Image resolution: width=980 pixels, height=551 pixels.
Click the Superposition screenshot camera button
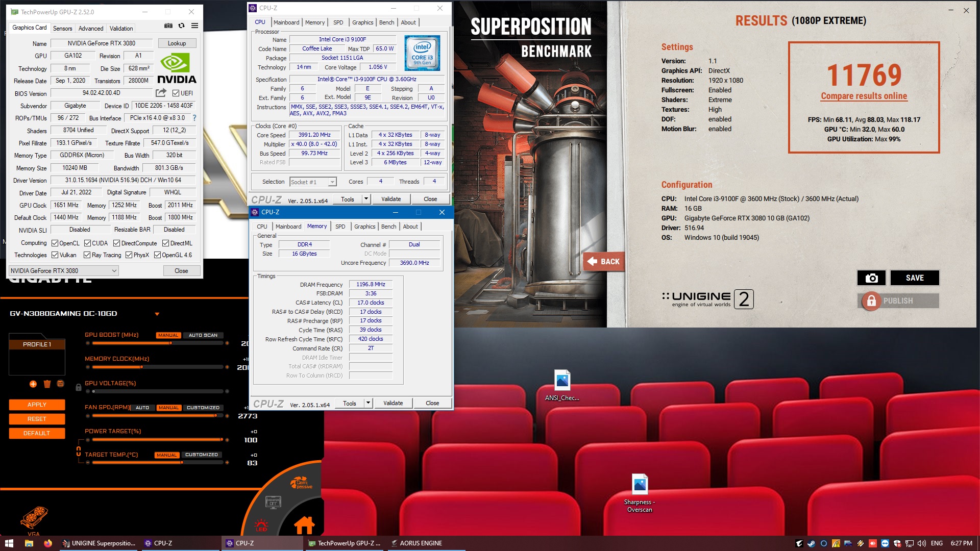pyautogui.click(x=871, y=278)
